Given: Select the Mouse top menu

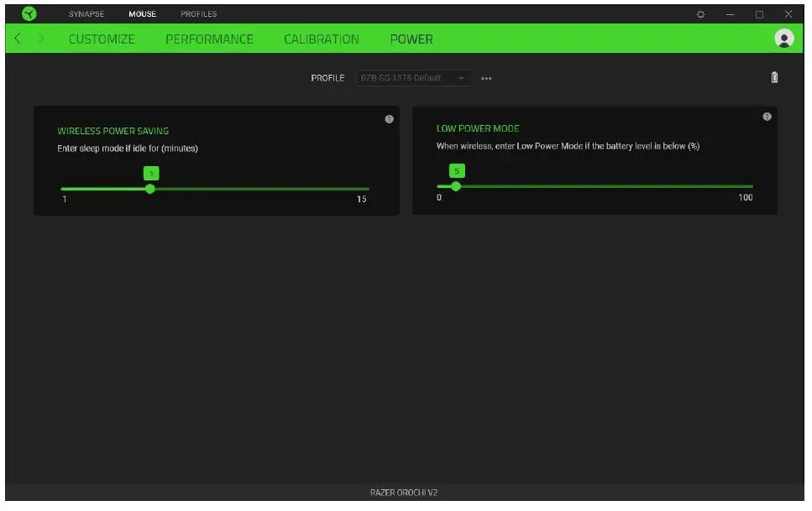Looking at the screenshot, I should [143, 14].
